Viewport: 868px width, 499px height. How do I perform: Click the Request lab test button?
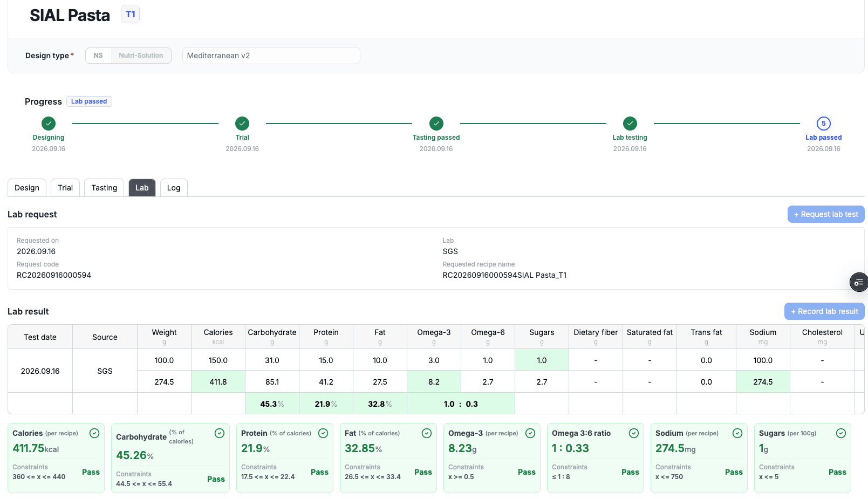[x=826, y=214]
